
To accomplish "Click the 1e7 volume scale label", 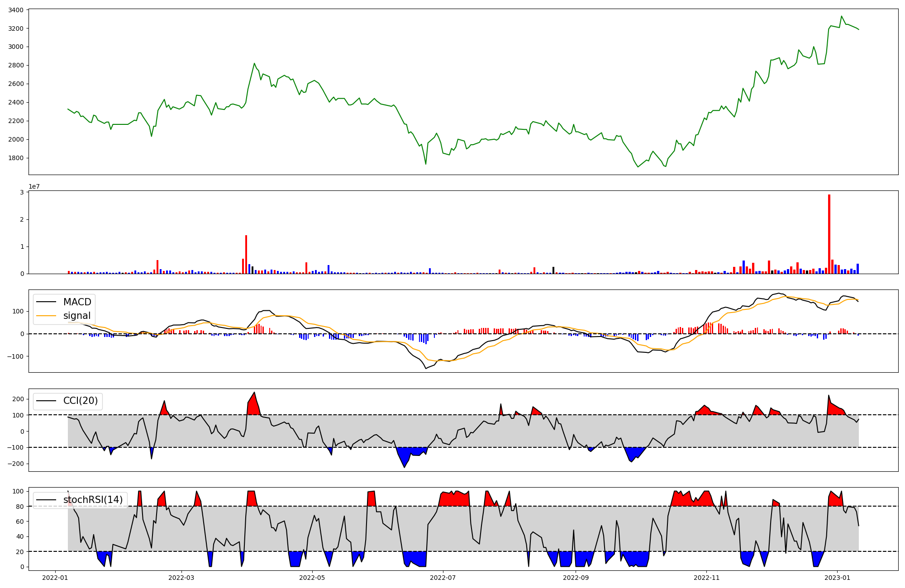I will coord(34,186).
